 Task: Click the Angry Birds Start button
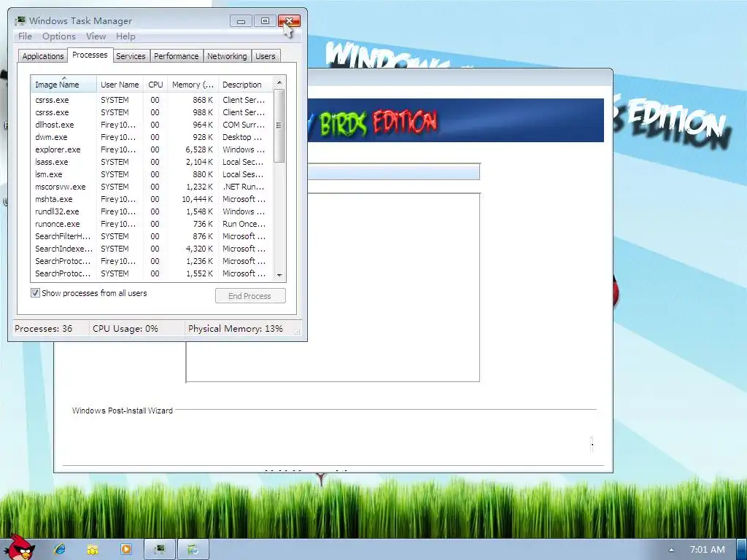pos(19,548)
